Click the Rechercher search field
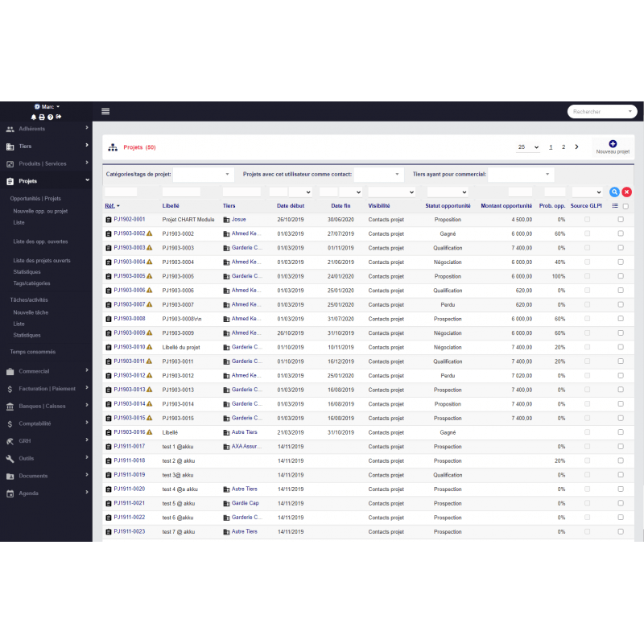644x644 pixels. tap(601, 112)
